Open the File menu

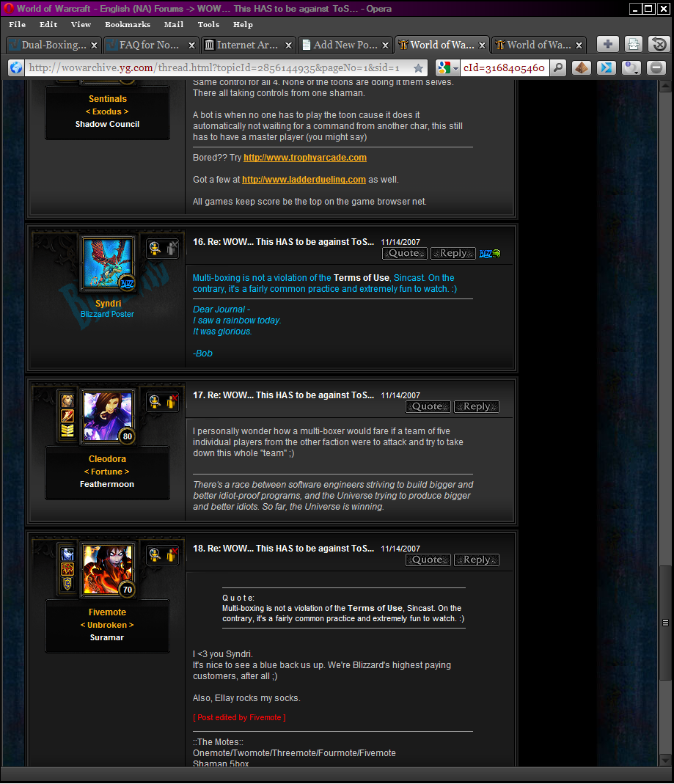[18, 24]
